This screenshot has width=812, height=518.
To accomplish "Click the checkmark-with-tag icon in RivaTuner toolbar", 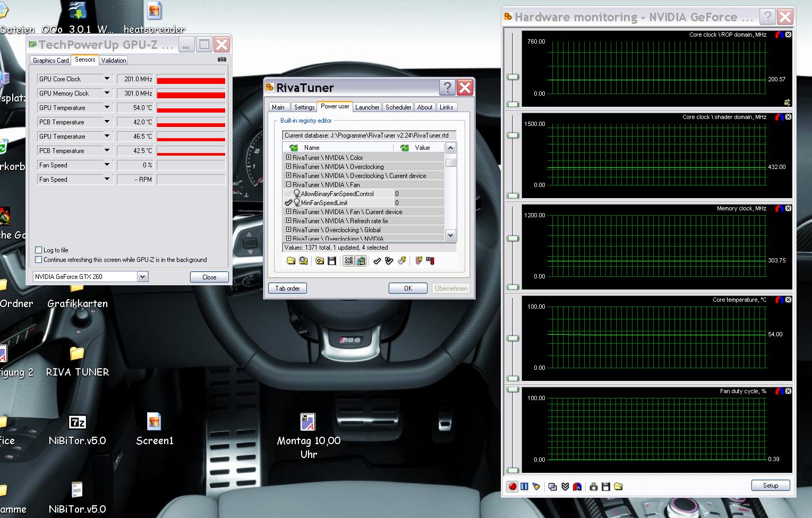I will coord(402,261).
